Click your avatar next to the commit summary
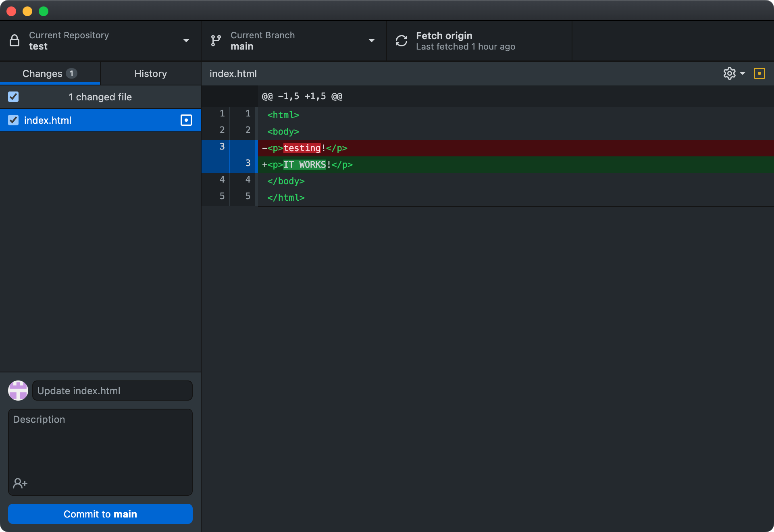The image size is (774, 532). click(x=18, y=390)
